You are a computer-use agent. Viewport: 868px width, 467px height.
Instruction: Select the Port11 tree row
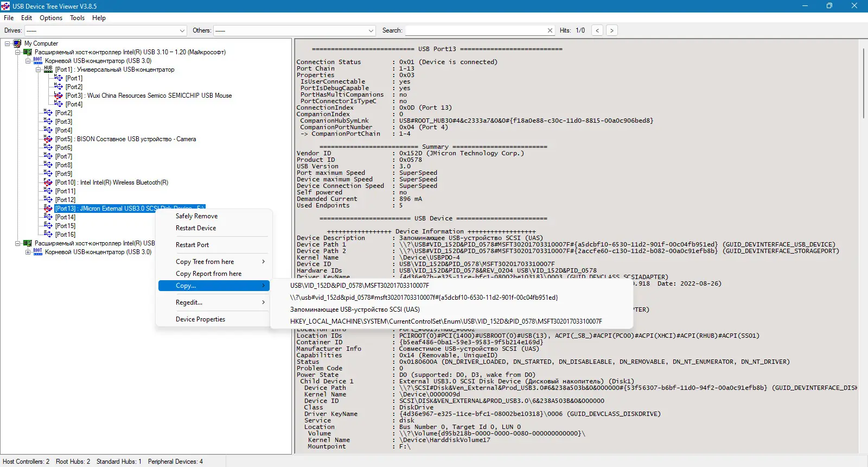65,191
